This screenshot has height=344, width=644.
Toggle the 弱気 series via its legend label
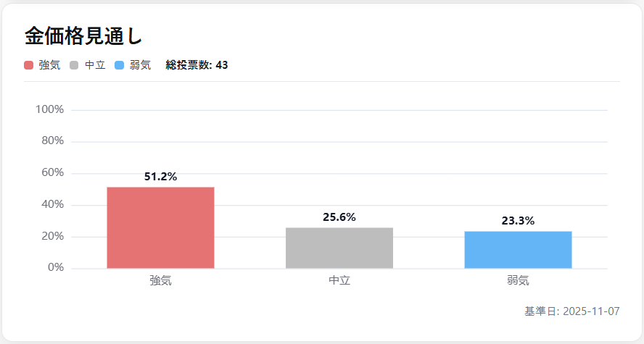click(140, 65)
